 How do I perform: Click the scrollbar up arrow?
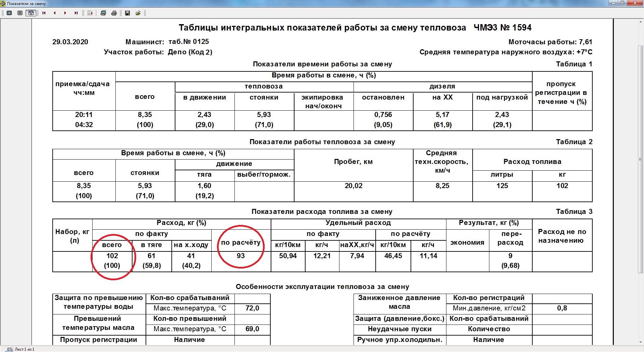tap(641, 22)
